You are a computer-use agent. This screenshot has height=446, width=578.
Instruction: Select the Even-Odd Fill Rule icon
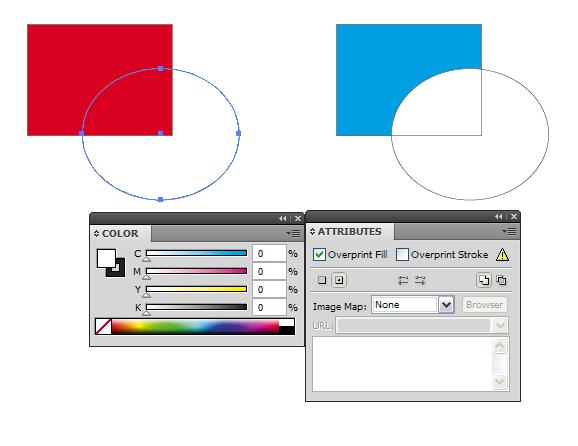(501, 281)
